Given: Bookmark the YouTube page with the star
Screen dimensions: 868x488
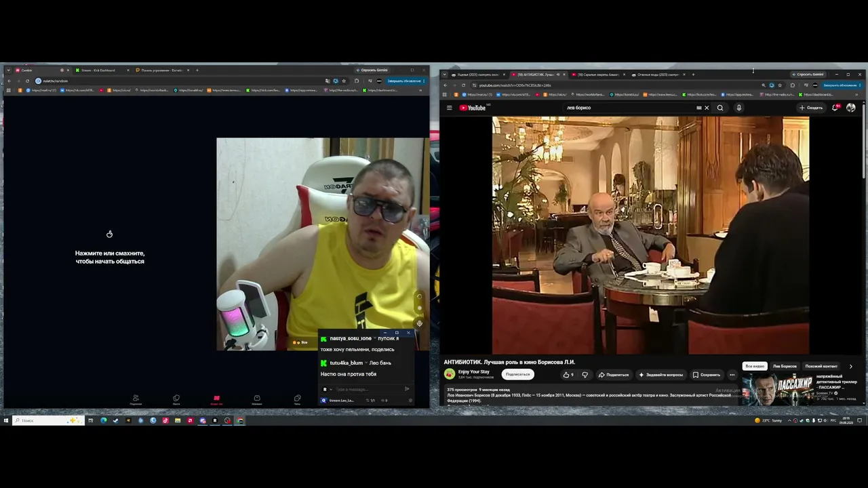Looking at the screenshot, I should tap(780, 85).
